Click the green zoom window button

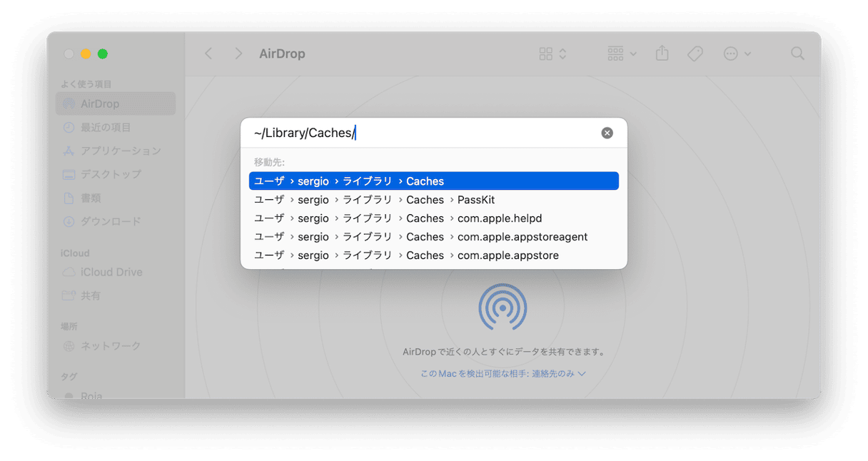point(103,54)
